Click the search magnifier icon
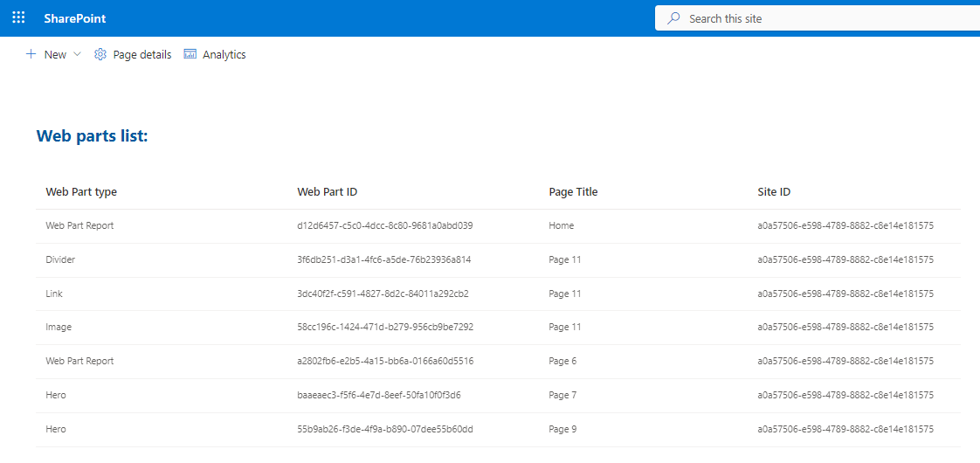This screenshot has height=463, width=980. coord(673,18)
